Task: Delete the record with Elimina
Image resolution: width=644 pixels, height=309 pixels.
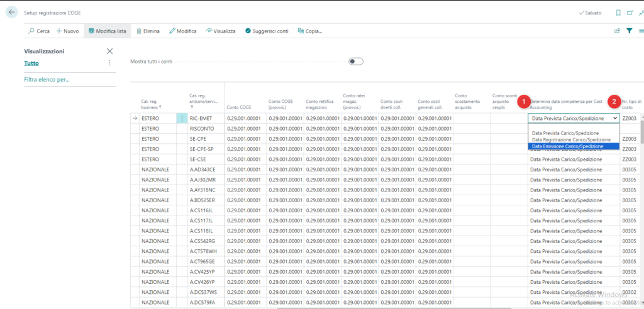Action: (148, 31)
